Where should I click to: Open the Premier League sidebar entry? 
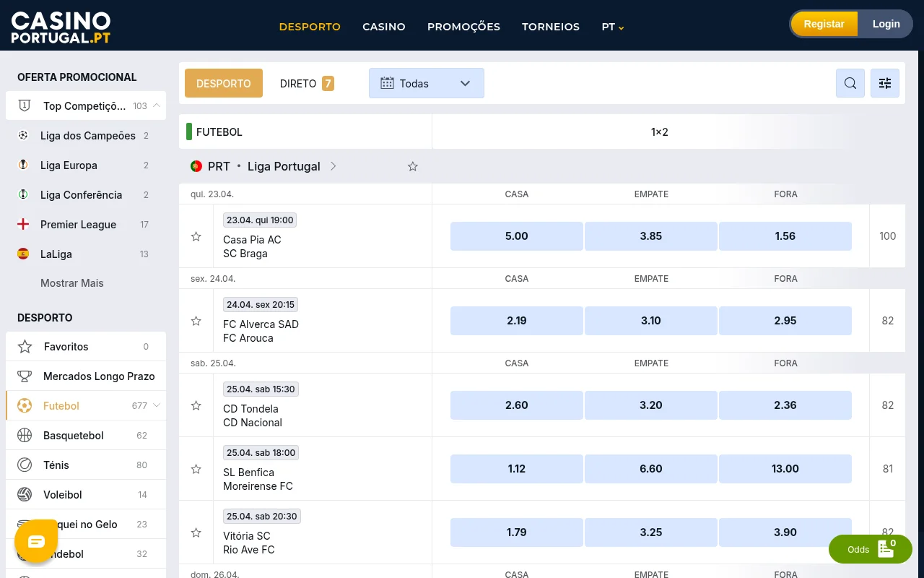(86, 224)
